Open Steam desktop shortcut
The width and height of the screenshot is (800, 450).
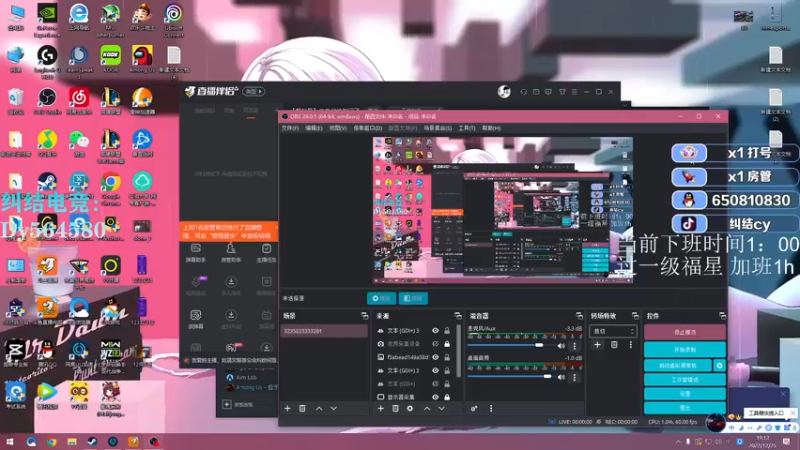[x=47, y=185]
